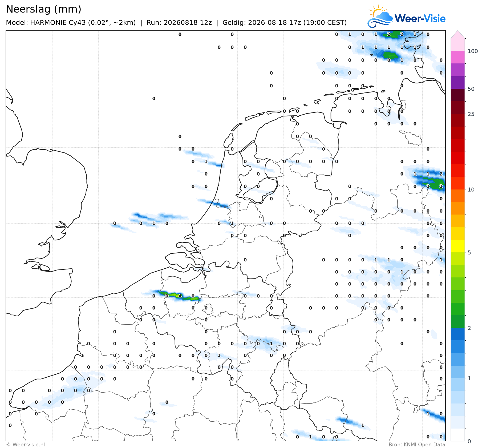Click the 4 mm value over Belgium rain band
Viewport: 486px width, 448px height.
pyautogui.click(x=180, y=296)
